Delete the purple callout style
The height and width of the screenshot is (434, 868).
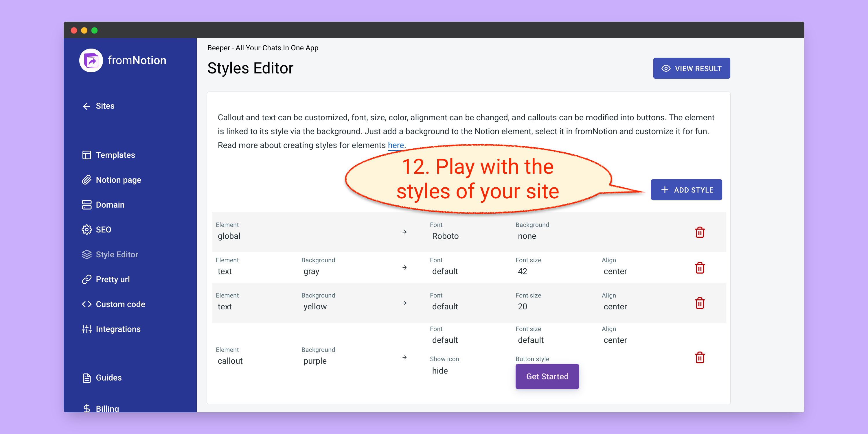(x=700, y=357)
